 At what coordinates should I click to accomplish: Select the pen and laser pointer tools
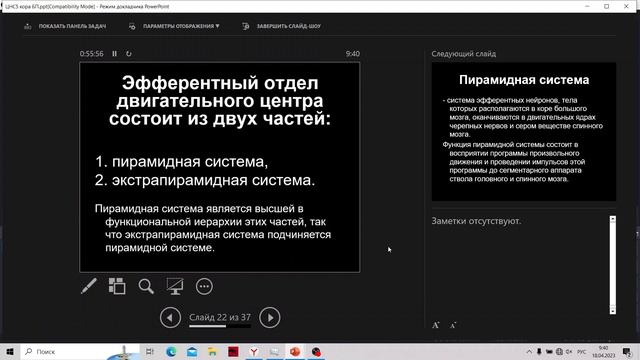[89, 286]
